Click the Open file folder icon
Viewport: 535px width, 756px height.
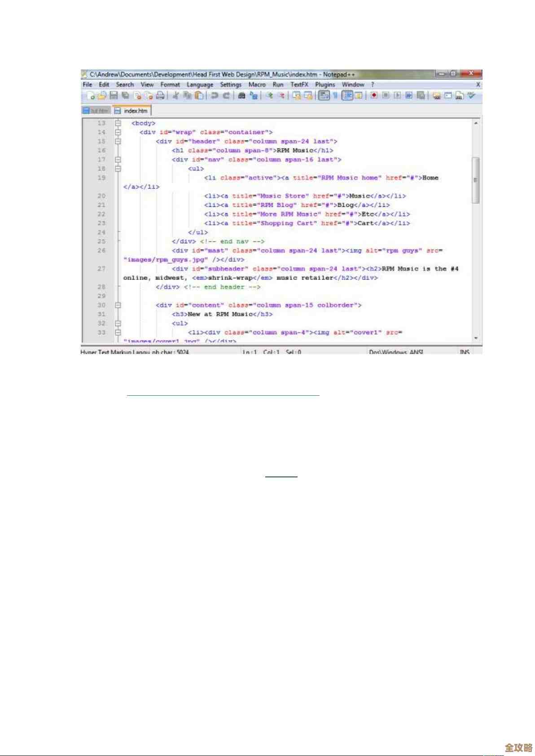[x=102, y=96]
